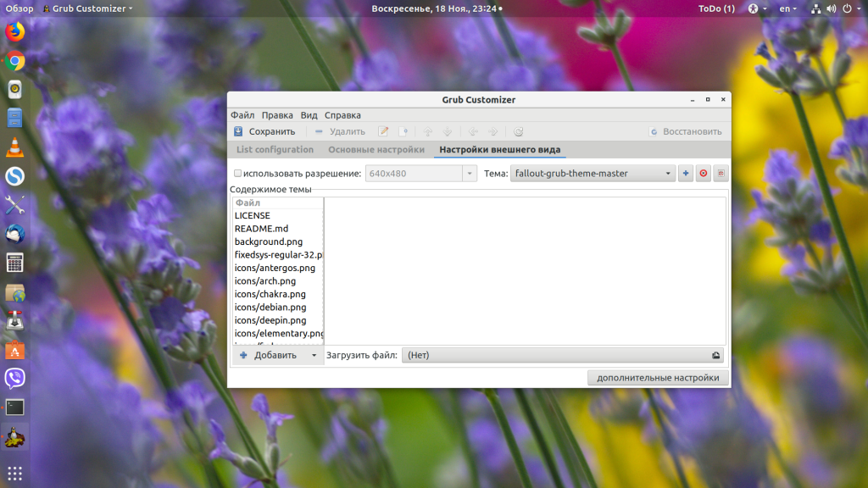The width and height of the screenshot is (868, 488).
Task: Expand the arrow next to Добавить button
Action: (314, 356)
